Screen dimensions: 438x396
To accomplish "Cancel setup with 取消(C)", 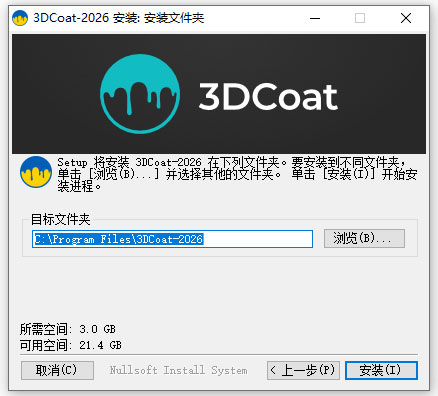I will click(57, 370).
